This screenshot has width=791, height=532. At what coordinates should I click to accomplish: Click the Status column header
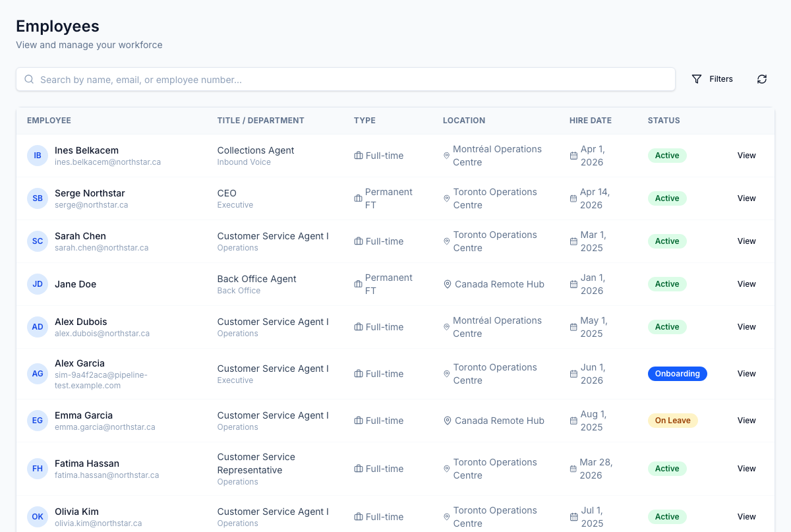664,121
